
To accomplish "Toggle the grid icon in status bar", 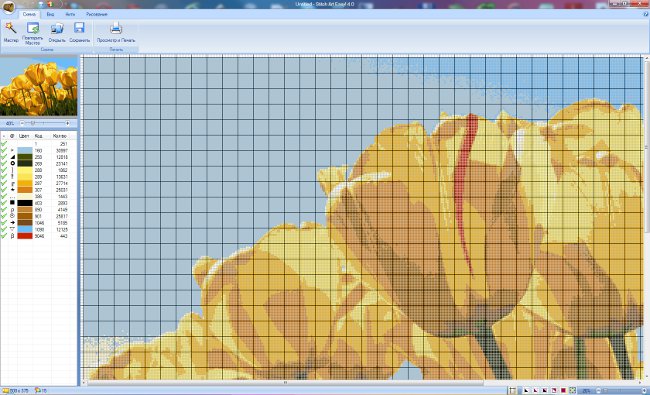I will tap(513, 390).
